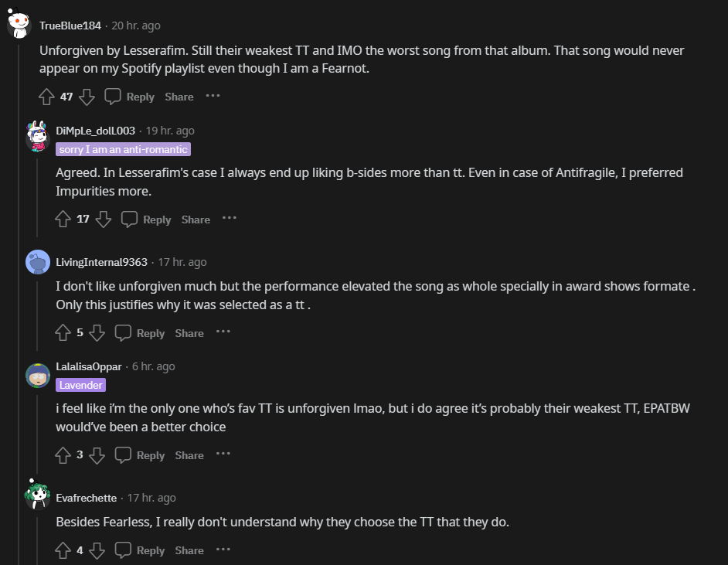Click the 'sorry I am an anti-romantic' flair
This screenshot has width=728, height=565.
coord(123,149)
